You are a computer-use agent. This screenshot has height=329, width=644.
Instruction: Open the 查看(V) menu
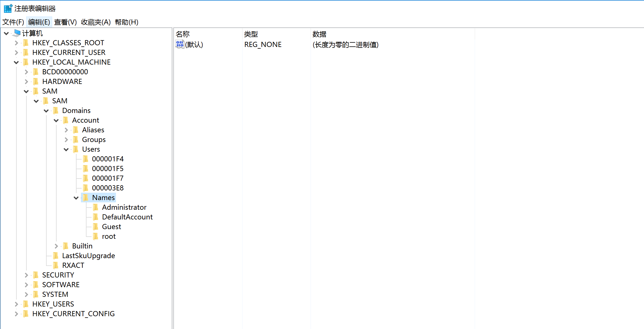coord(65,22)
